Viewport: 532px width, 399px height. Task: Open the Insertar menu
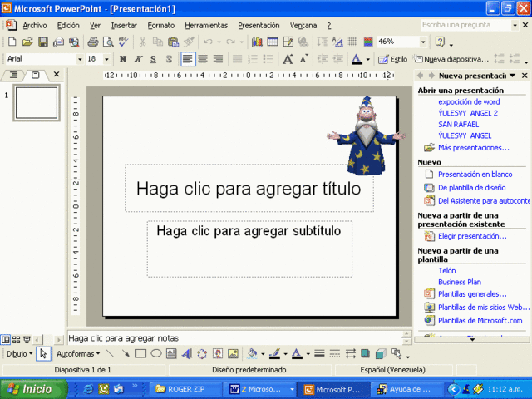coord(124,26)
